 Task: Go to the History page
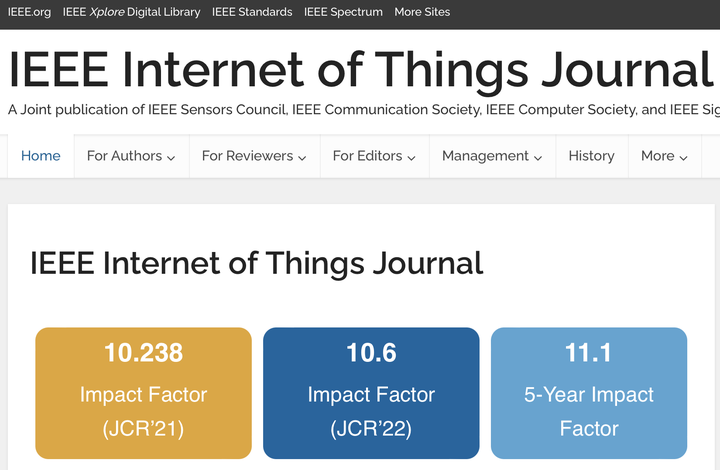(591, 156)
